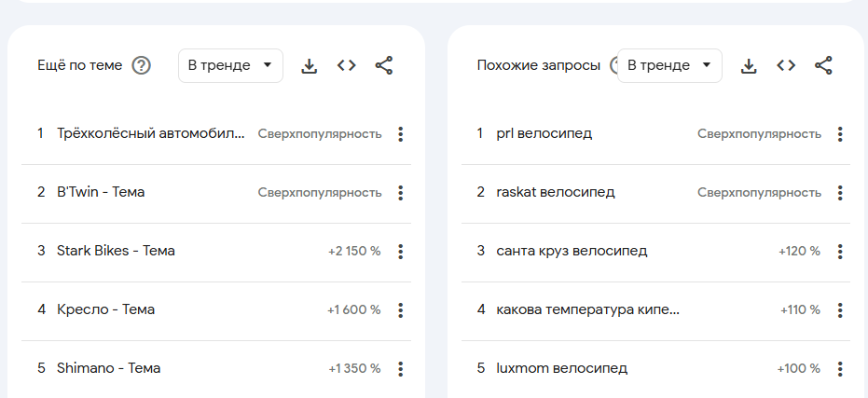This screenshot has width=868, height=398.
Task: Click Сверхпопулярность label beside prl велосипед
Action: click(x=759, y=134)
